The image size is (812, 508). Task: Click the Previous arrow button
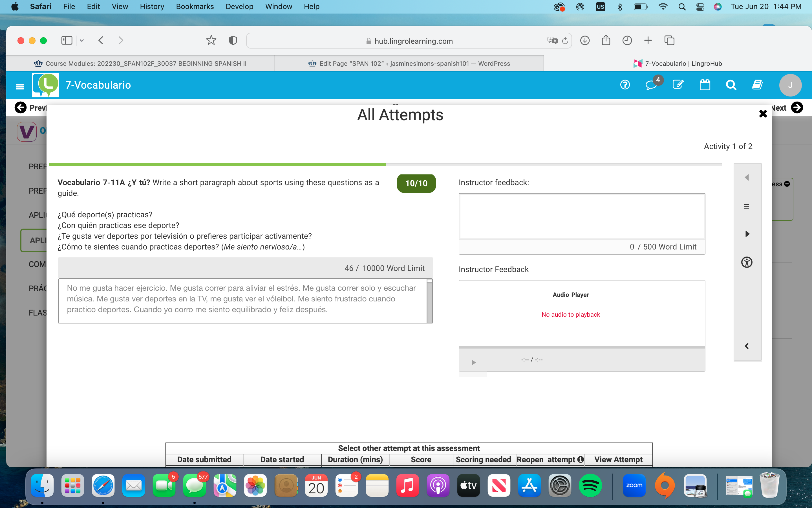pos(21,108)
